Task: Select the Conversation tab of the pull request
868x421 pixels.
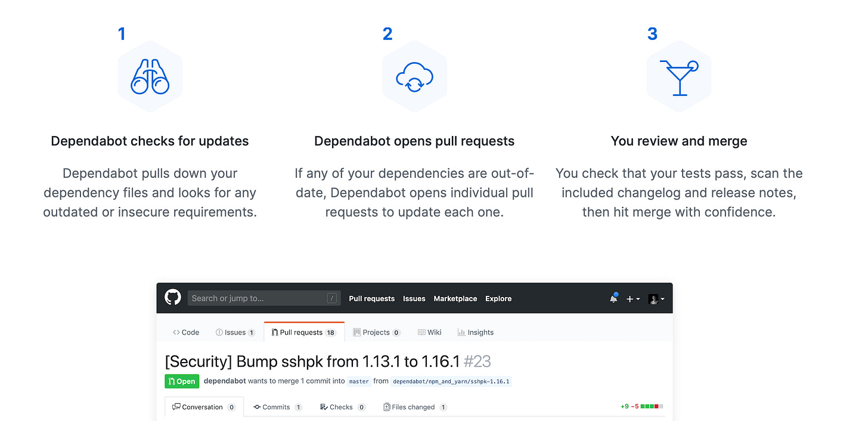Action: click(204, 407)
